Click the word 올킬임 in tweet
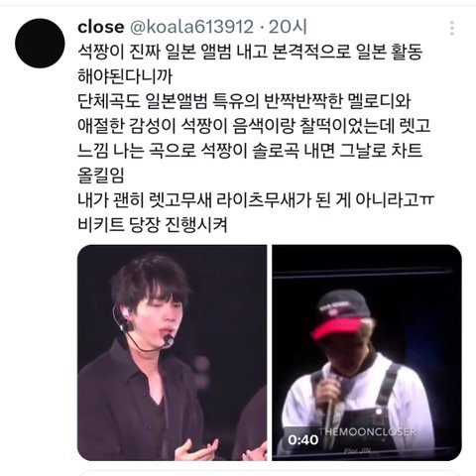Image resolution: width=476 pixels, height=476 pixels. (x=101, y=176)
